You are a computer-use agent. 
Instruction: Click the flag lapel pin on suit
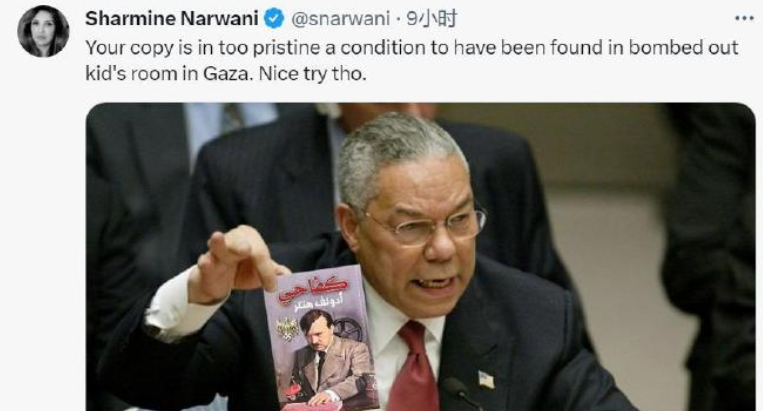tap(486, 380)
